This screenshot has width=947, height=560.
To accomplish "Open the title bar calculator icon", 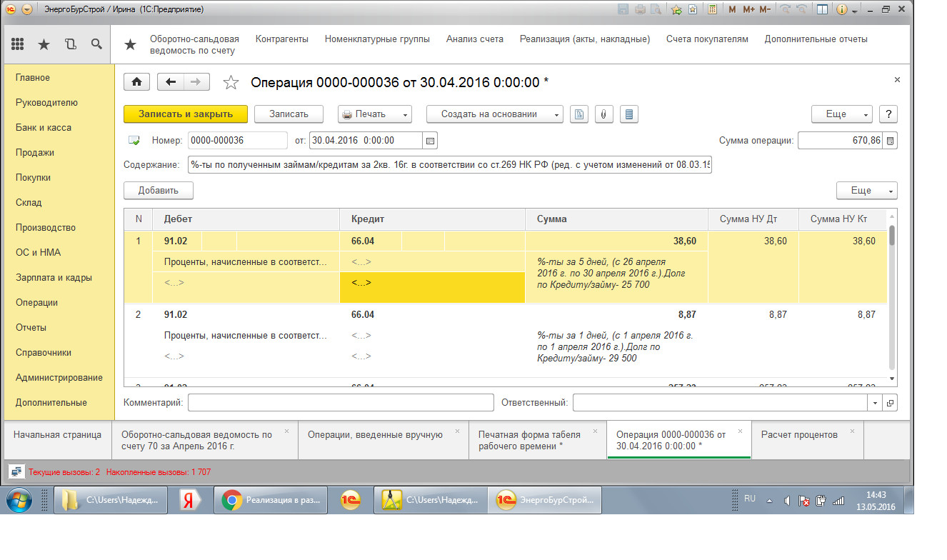I will 712,9.
